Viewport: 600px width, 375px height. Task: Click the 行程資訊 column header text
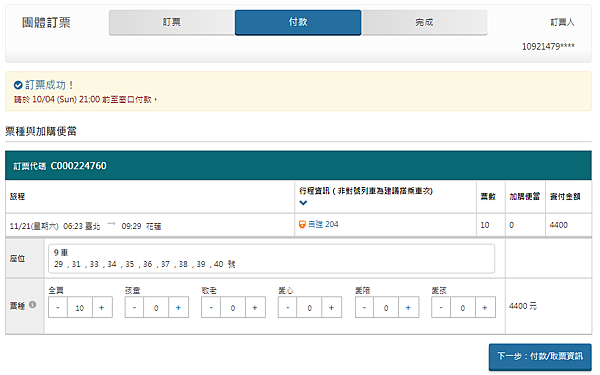click(x=366, y=191)
